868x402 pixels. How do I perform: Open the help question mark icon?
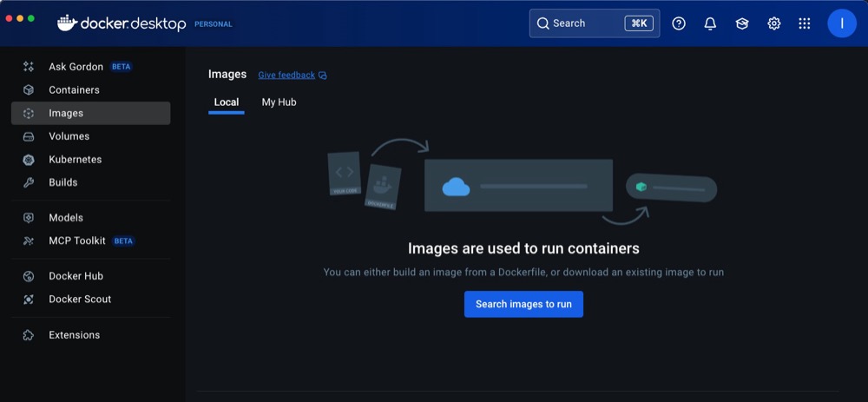click(679, 23)
